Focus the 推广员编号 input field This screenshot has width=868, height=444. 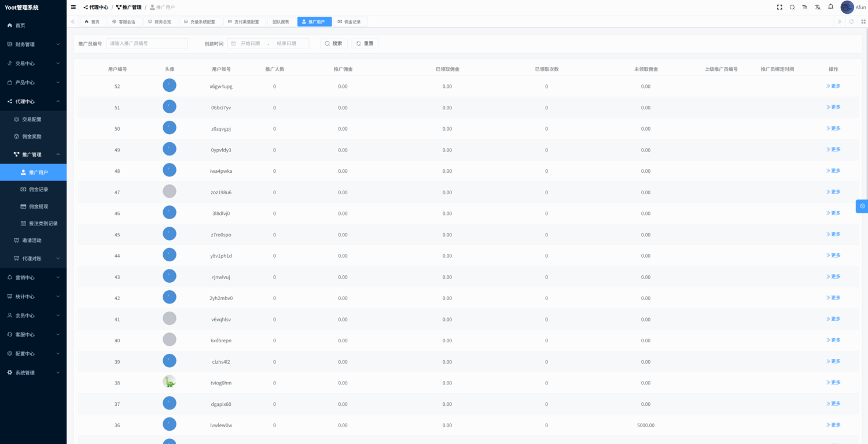147,43
